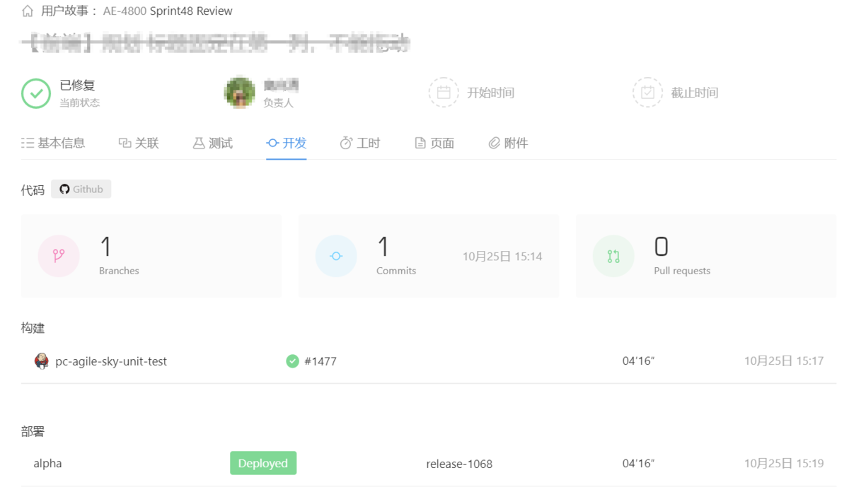Click the 负责人 avatar photo

click(239, 92)
